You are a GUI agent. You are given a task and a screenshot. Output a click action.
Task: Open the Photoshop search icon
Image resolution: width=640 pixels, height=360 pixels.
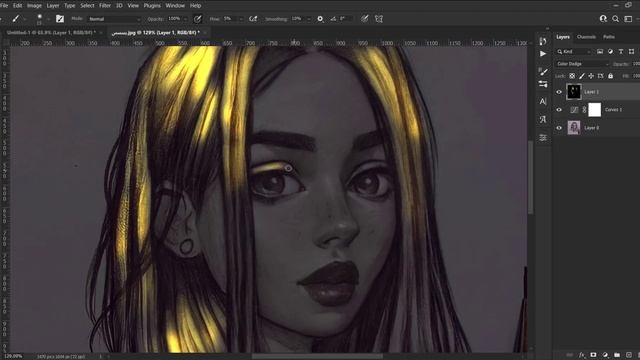(x=616, y=19)
